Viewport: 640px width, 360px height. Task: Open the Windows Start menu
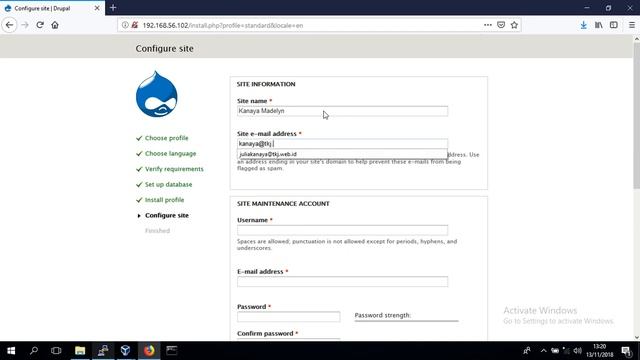point(11,351)
